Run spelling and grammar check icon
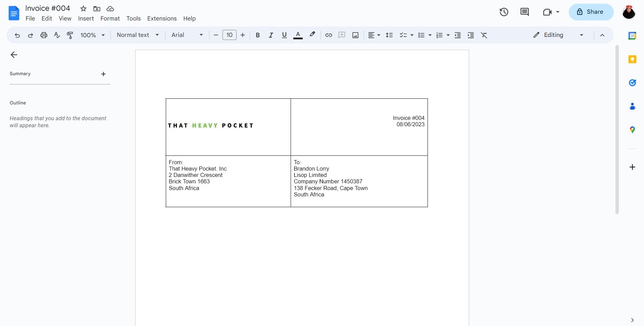Image resolution: width=644 pixels, height=326 pixels. (57, 35)
